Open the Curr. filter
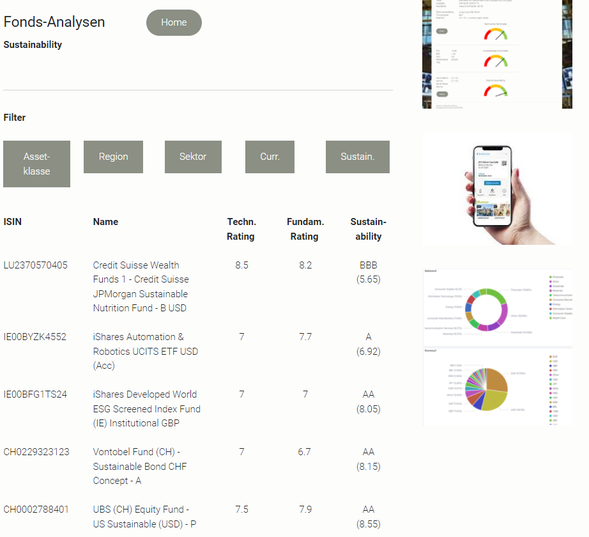Viewport: 589px width, 537px height. (x=270, y=157)
